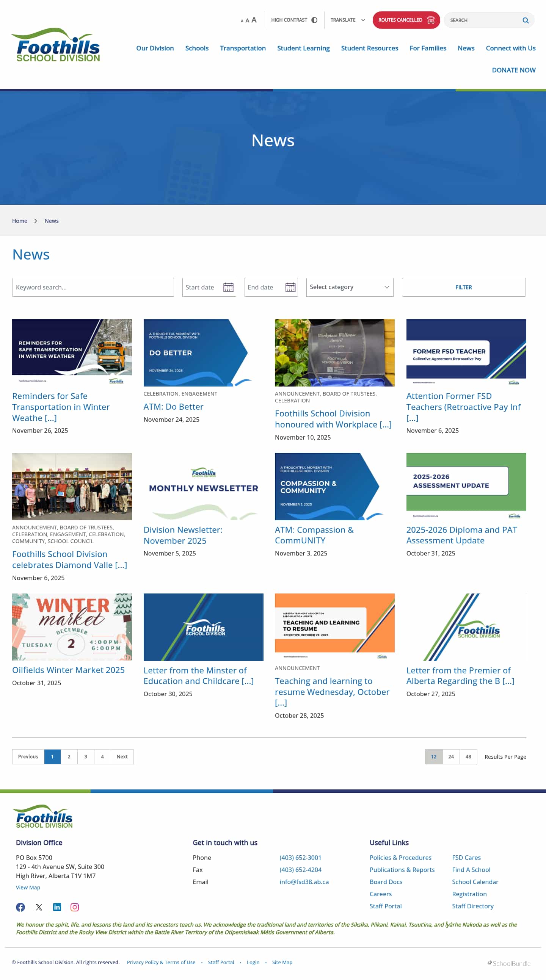Click the Foothills School Division header logo
Image resolution: width=546 pixels, height=980 pixels.
click(56, 45)
